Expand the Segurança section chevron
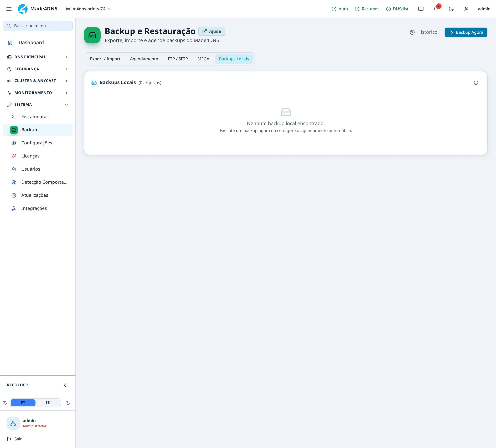Image resolution: width=496 pixels, height=448 pixels. [x=66, y=69]
